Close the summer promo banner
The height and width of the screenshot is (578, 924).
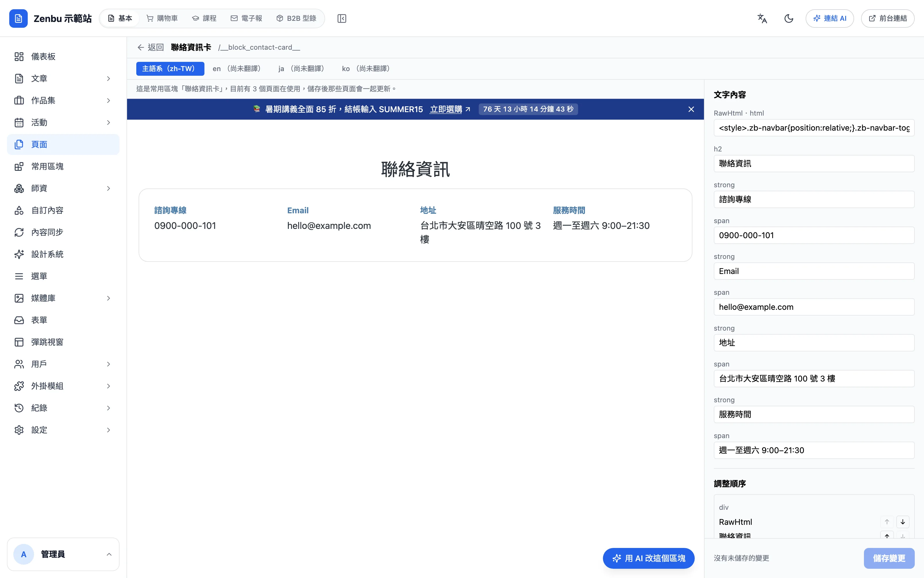pyautogui.click(x=691, y=109)
